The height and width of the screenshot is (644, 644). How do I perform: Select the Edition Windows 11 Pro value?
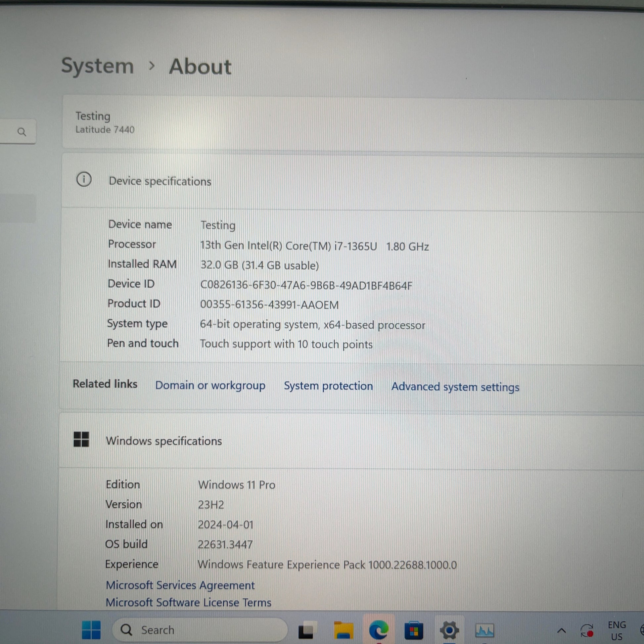[237, 485]
